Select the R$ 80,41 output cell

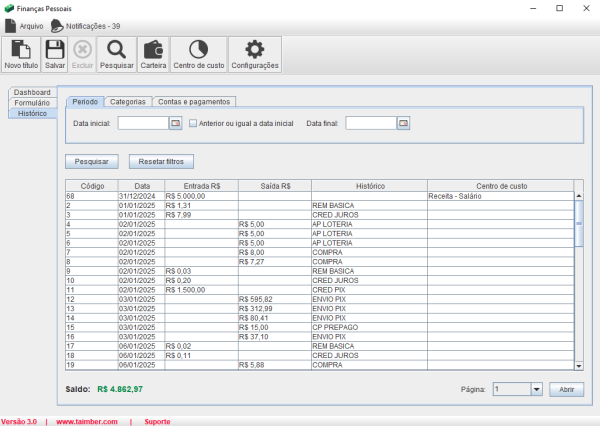tap(275, 318)
